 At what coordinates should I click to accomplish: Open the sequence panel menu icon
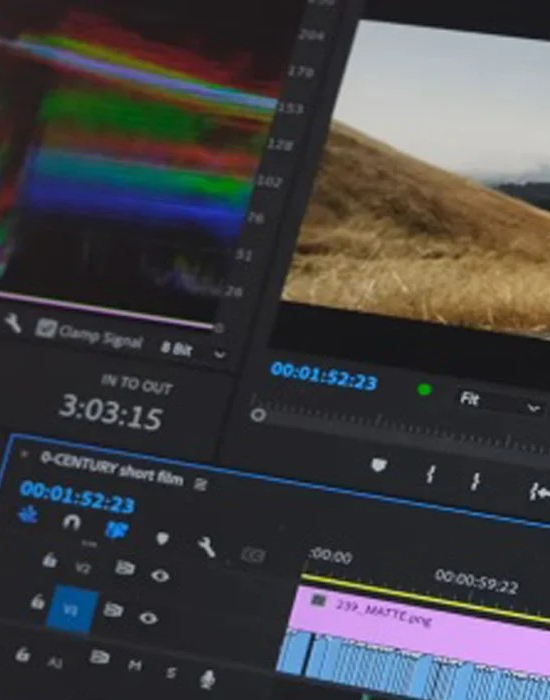click(200, 484)
